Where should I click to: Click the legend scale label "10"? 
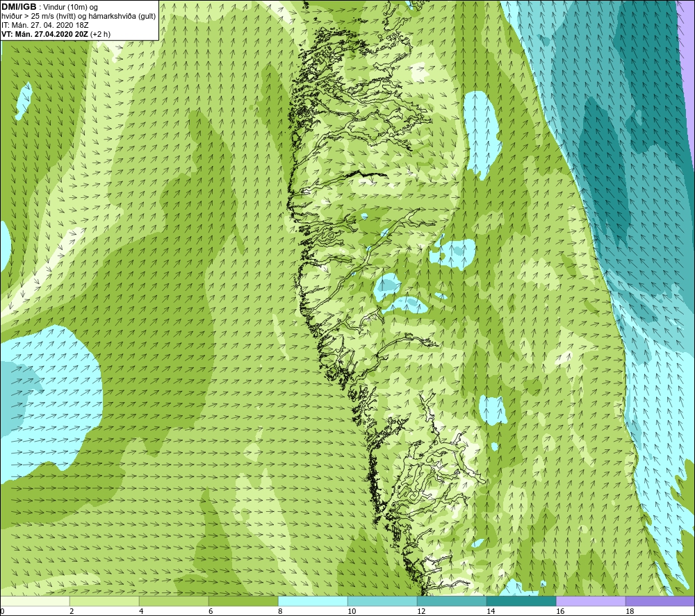(x=352, y=612)
